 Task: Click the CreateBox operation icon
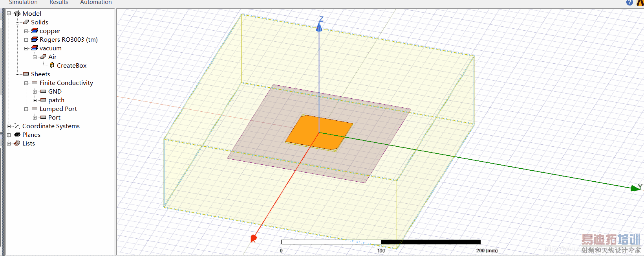click(x=52, y=65)
